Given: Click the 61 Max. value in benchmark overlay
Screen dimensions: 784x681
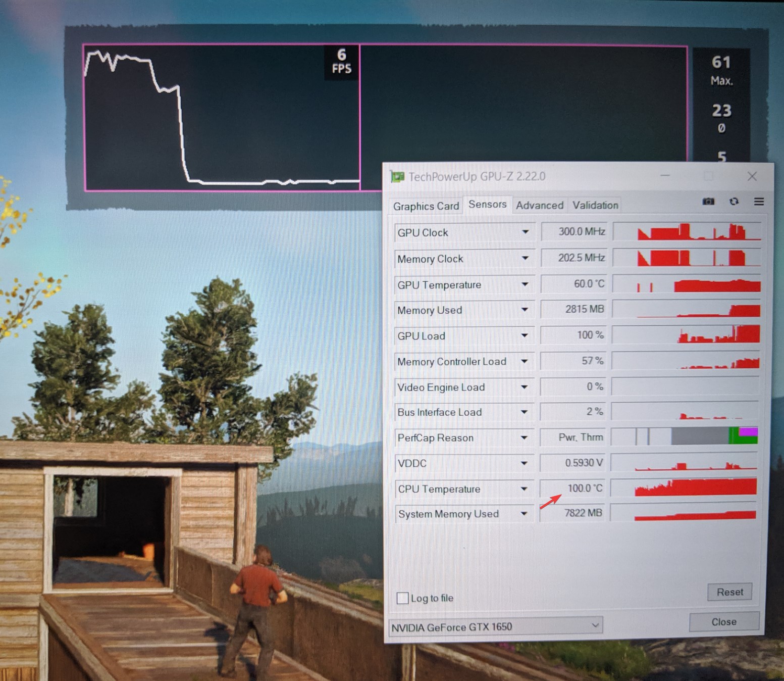Looking at the screenshot, I should coord(721,70).
